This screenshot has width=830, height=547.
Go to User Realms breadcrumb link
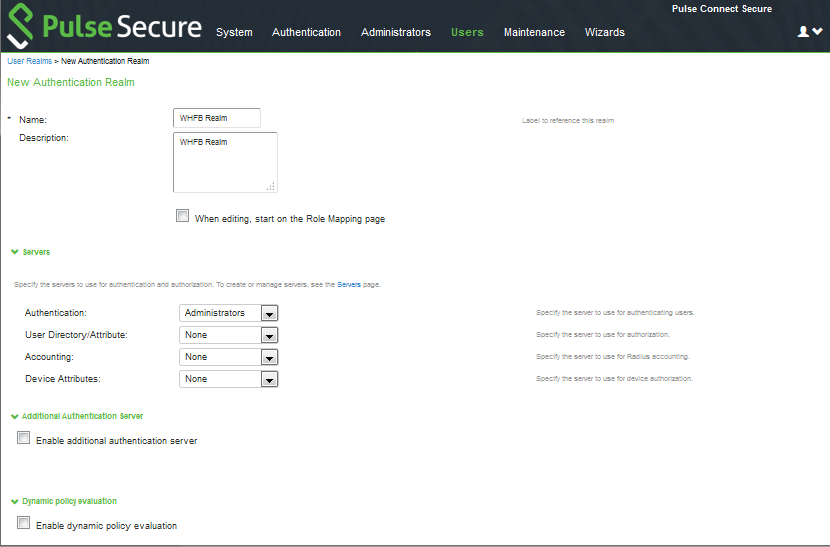click(x=29, y=61)
